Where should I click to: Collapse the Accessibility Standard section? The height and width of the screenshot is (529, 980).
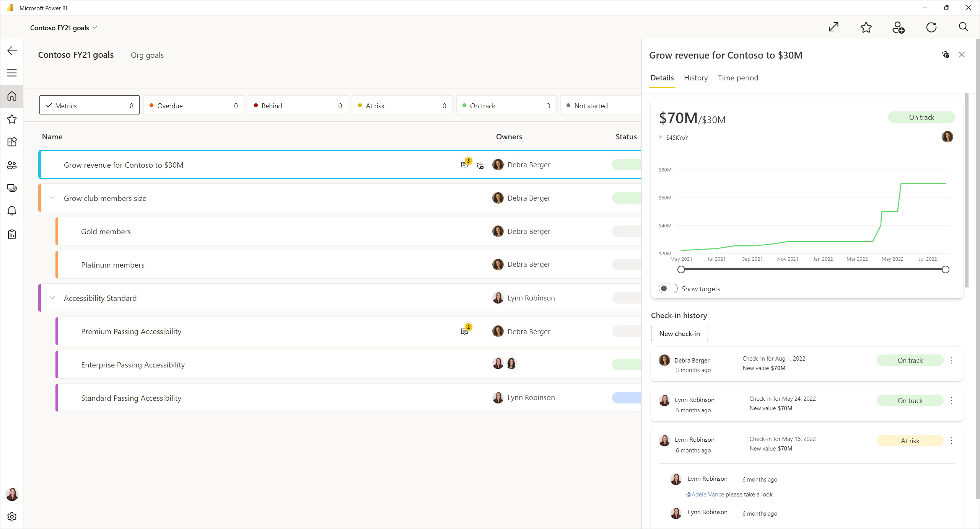(x=52, y=298)
